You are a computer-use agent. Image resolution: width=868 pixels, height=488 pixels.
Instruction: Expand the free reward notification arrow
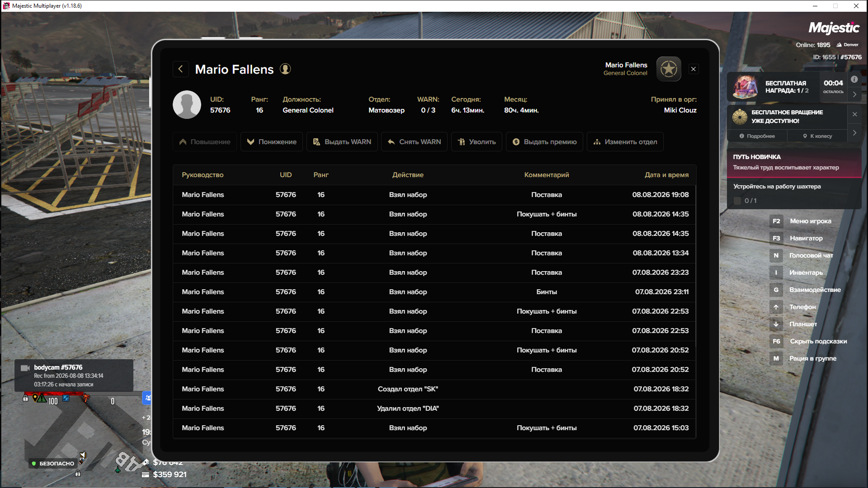click(854, 94)
